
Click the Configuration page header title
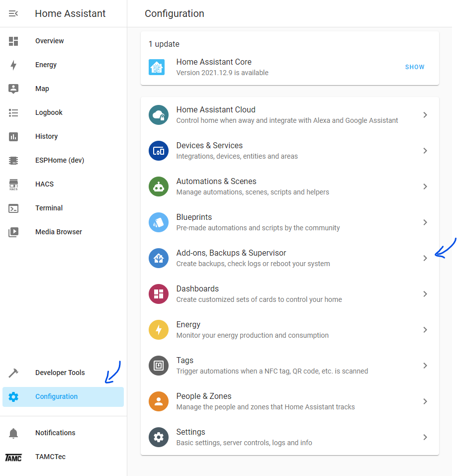pyautogui.click(x=174, y=13)
